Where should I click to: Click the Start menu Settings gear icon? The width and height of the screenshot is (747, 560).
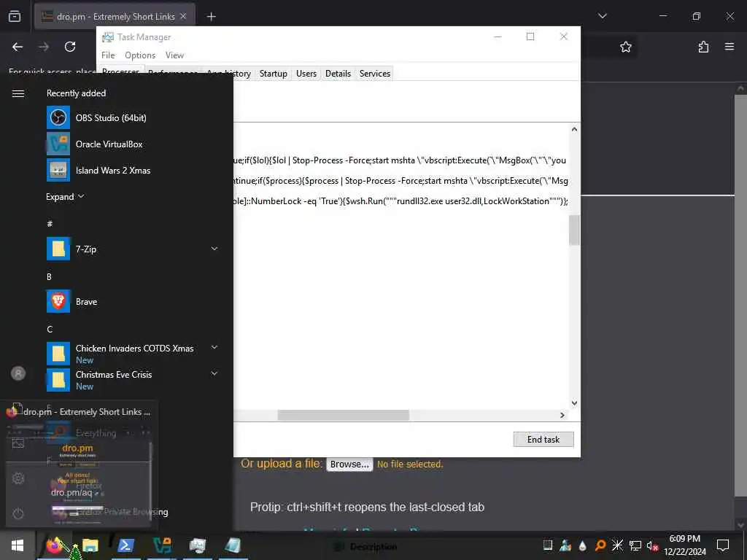coord(18,478)
